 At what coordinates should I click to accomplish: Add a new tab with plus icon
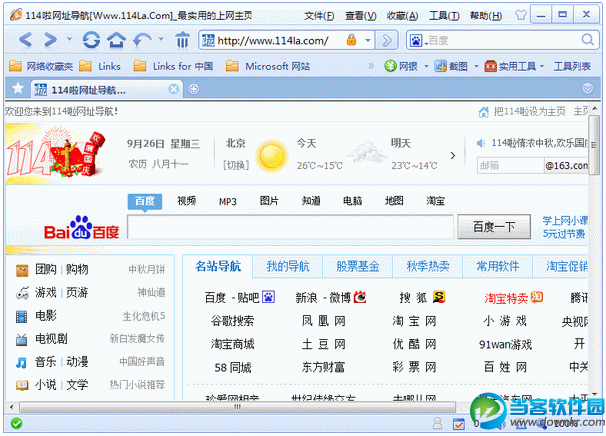(194, 89)
